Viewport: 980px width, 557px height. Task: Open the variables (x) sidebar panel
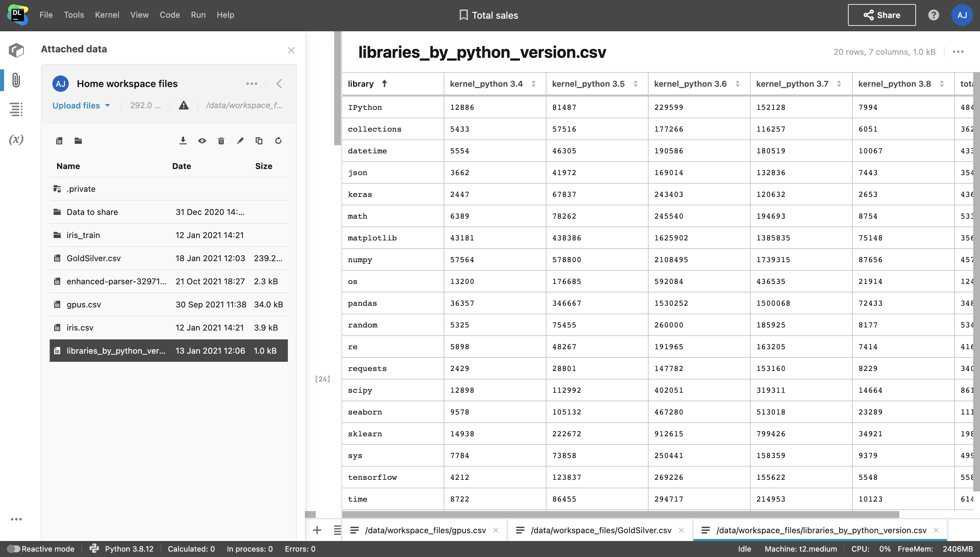(16, 139)
